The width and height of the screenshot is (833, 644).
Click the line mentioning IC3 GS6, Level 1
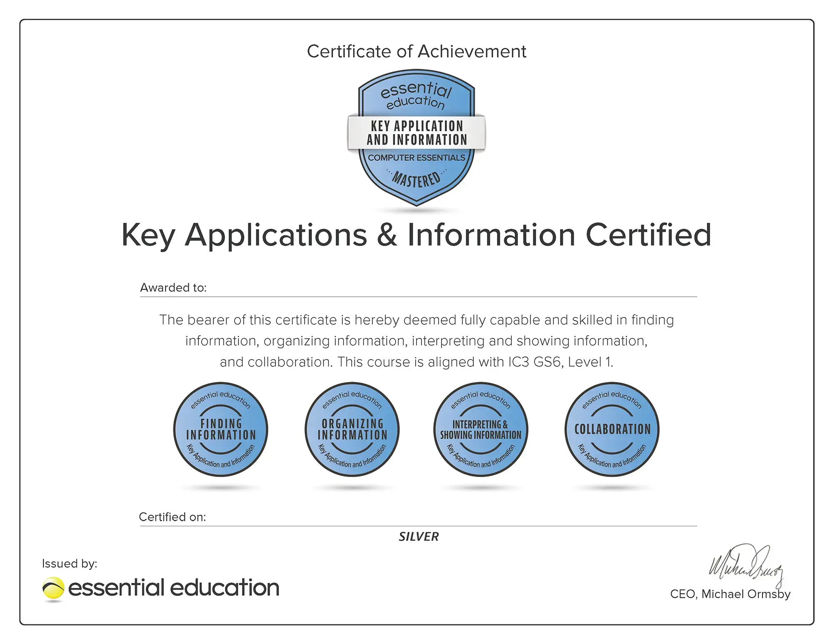tap(416, 362)
